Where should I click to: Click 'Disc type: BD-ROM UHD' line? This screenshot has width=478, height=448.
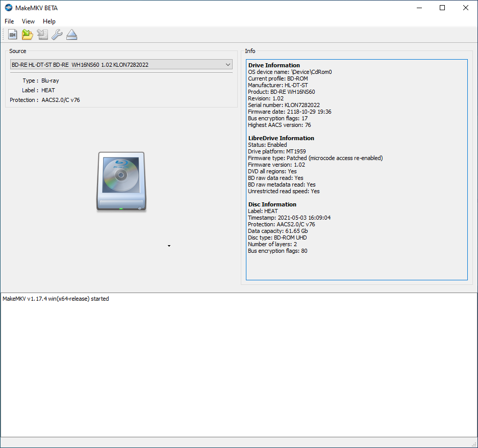pos(278,238)
